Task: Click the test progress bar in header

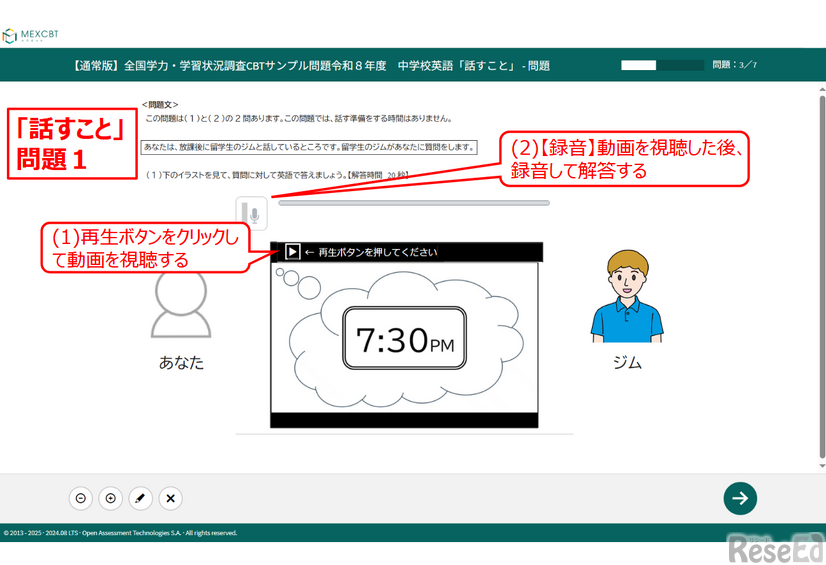Action: tap(662, 66)
